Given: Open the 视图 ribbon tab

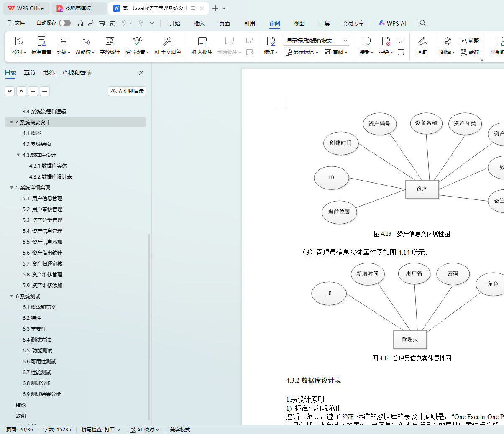Looking at the screenshot, I should (x=299, y=23).
